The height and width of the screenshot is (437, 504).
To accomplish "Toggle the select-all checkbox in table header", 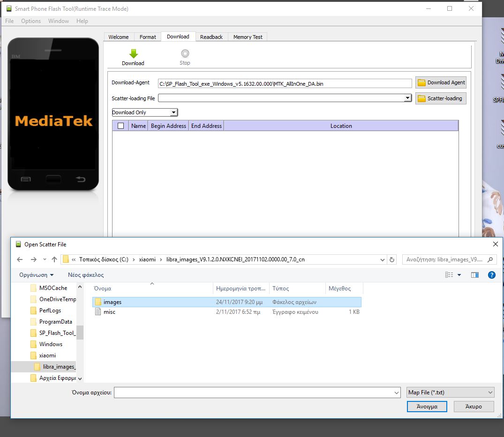I will coord(121,126).
